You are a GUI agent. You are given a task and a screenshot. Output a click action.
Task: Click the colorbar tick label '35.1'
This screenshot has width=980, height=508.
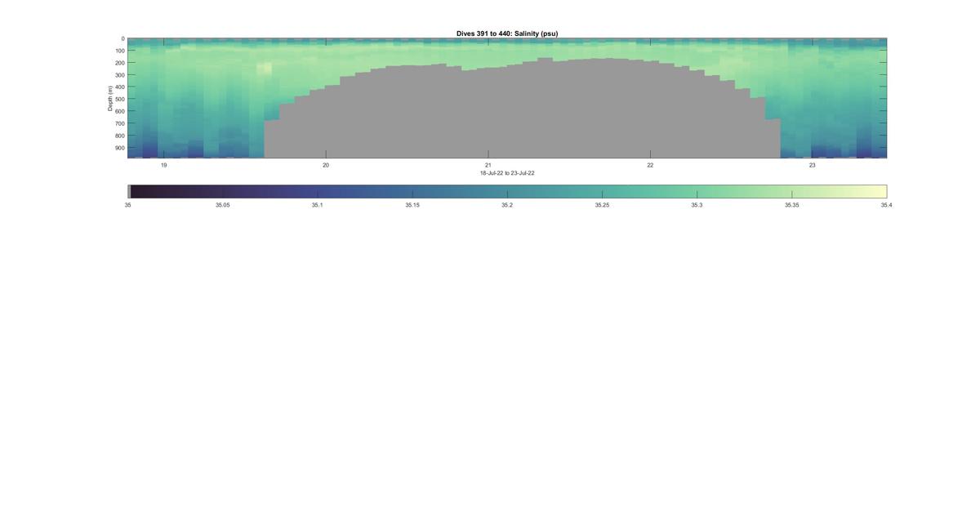point(318,205)
